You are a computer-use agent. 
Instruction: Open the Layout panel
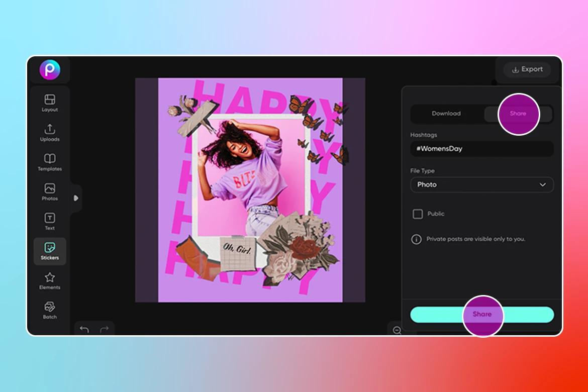point(50,102)
